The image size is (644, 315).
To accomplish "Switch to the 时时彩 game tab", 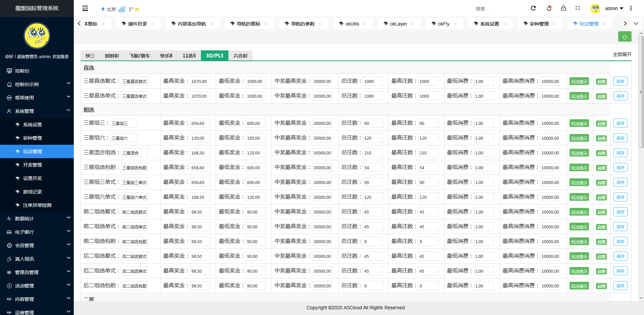I will (112, 56).
